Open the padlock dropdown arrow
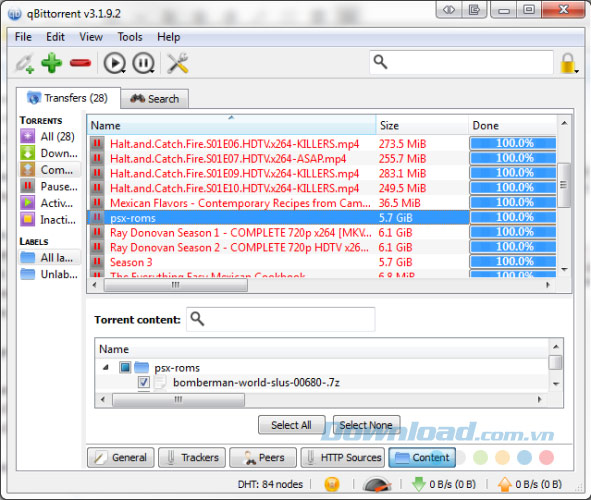This screenshot has height=500, width=591. (x=577, y=71)
